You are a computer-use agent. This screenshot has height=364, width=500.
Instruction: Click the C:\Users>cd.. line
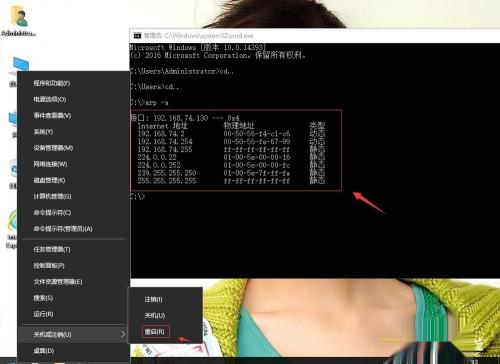154,87
